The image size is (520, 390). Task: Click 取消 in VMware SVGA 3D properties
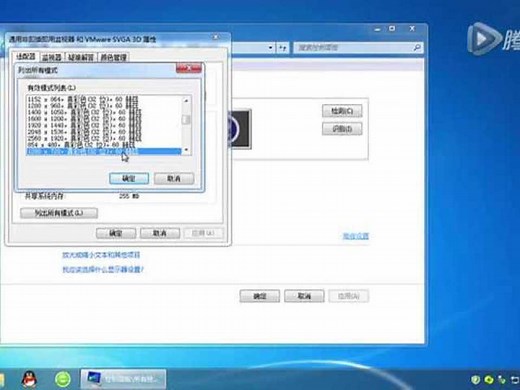coord(160,233)
